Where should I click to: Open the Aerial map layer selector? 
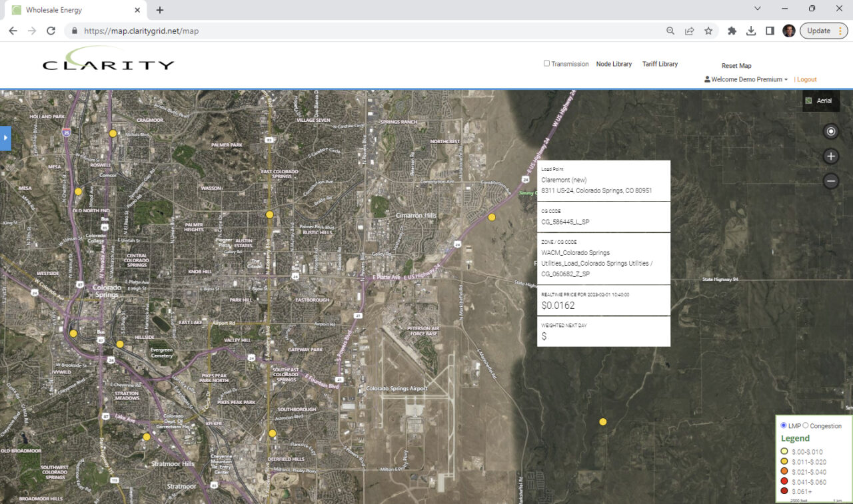[x=821, y=101]
